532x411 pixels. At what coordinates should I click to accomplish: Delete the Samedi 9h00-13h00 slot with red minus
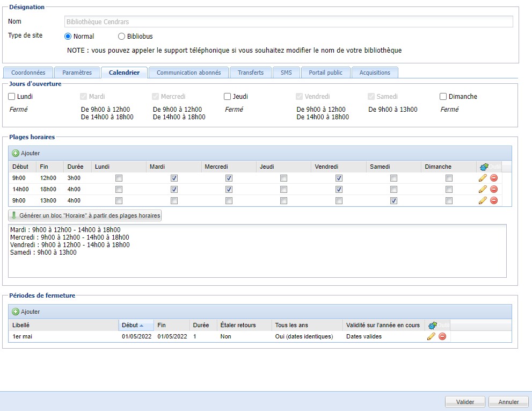click(493, 200)
